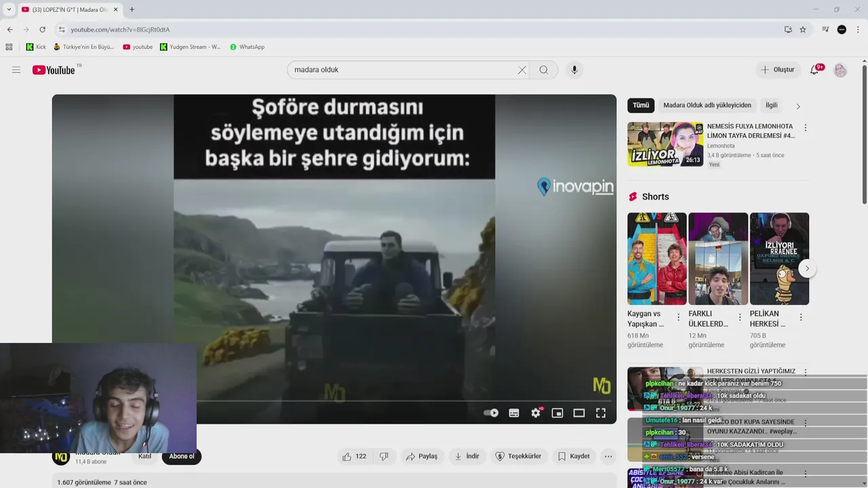The image size is (868, 488).
Task: Open the PELİKAN HERKESİ short
Action: (779, 259)
